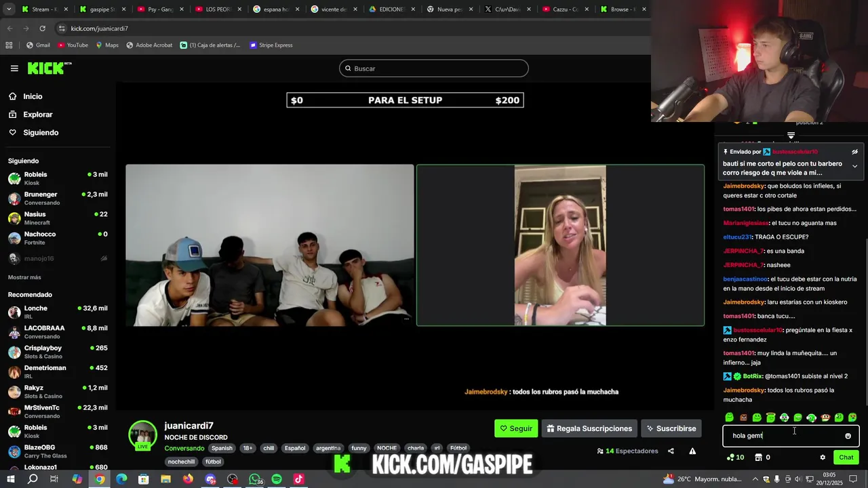This screenshot has width=868, height=488.
Task: Insert the brown angry face emote
Action: (x=743, y=418)
